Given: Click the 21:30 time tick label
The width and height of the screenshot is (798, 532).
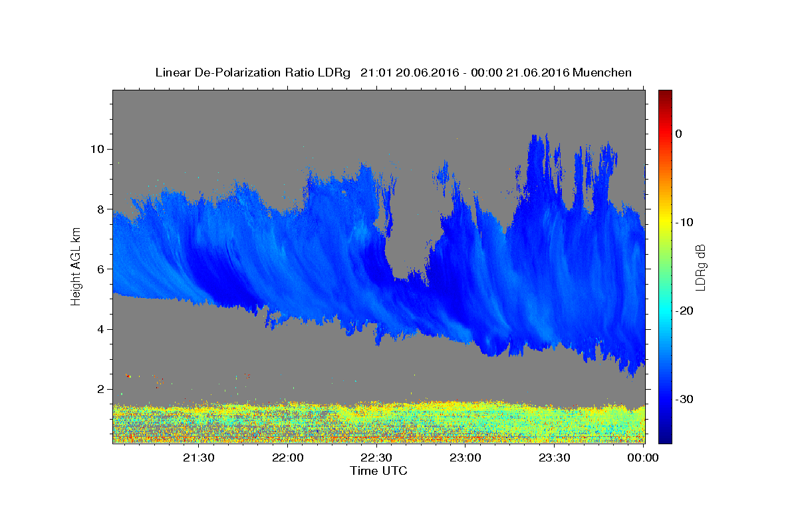Looking at the screenshot, I should click(199, 458).
